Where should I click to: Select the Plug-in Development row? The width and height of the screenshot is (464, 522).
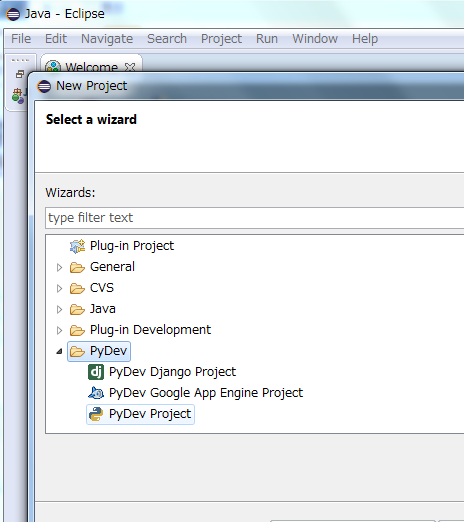[x=150, y=330]
